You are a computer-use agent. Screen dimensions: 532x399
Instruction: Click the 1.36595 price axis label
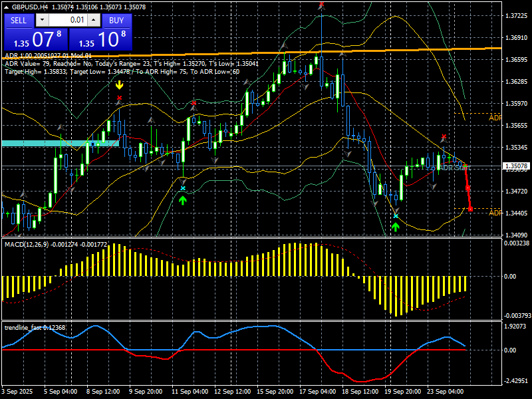point(517,60)
